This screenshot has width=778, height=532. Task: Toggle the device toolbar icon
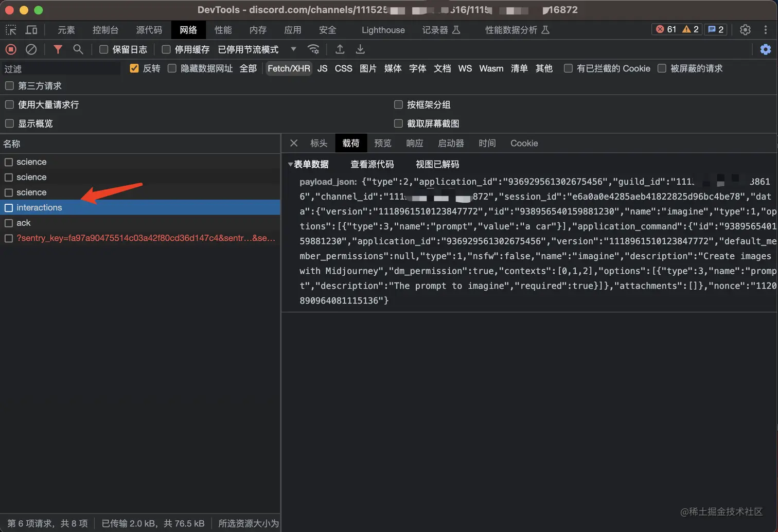(31, 30)
